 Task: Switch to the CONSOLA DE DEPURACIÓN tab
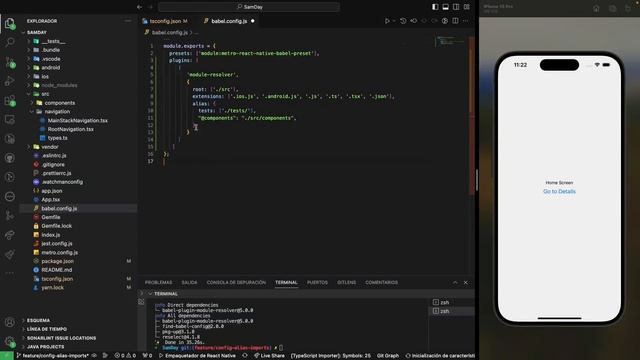pos(236,282)
